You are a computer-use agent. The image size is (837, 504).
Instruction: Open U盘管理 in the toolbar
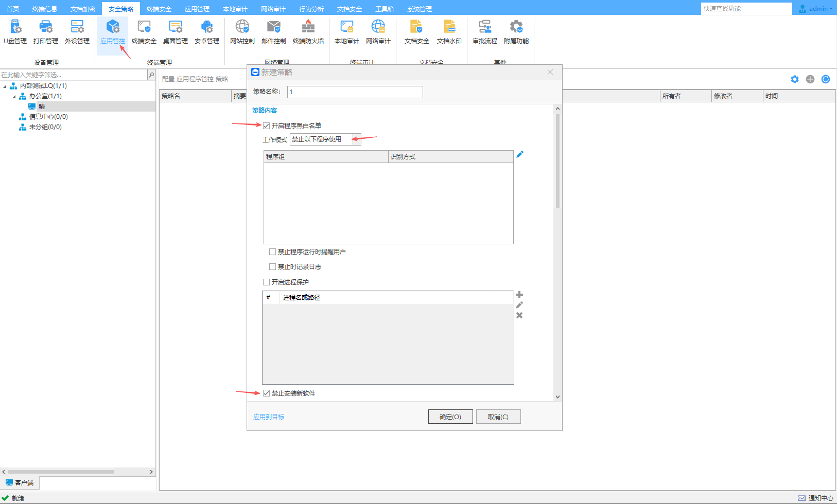pos(15,32)
